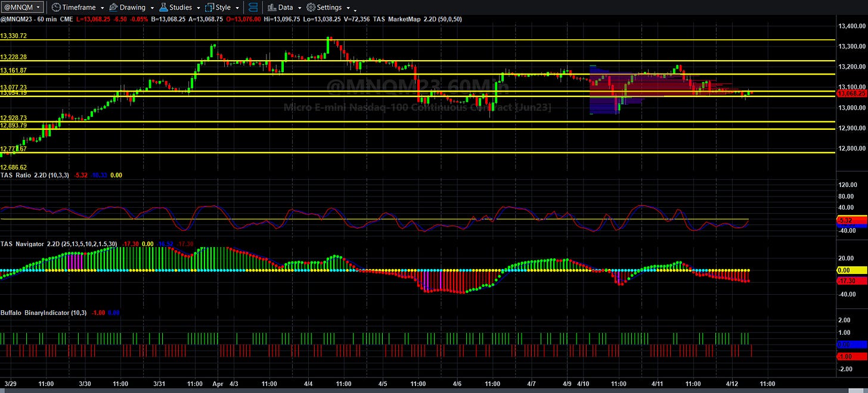This screenshot has width=868, height=393.
Task: Click the 12,928.73 price level label
Action: [14, 118]
